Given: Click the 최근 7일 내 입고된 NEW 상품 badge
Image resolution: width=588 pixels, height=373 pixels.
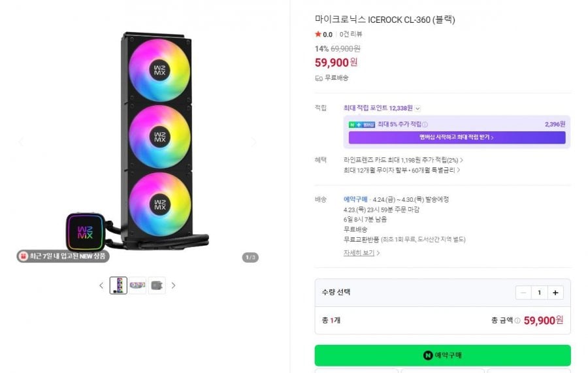Looking at the screenshot, I should pos(62,256).
